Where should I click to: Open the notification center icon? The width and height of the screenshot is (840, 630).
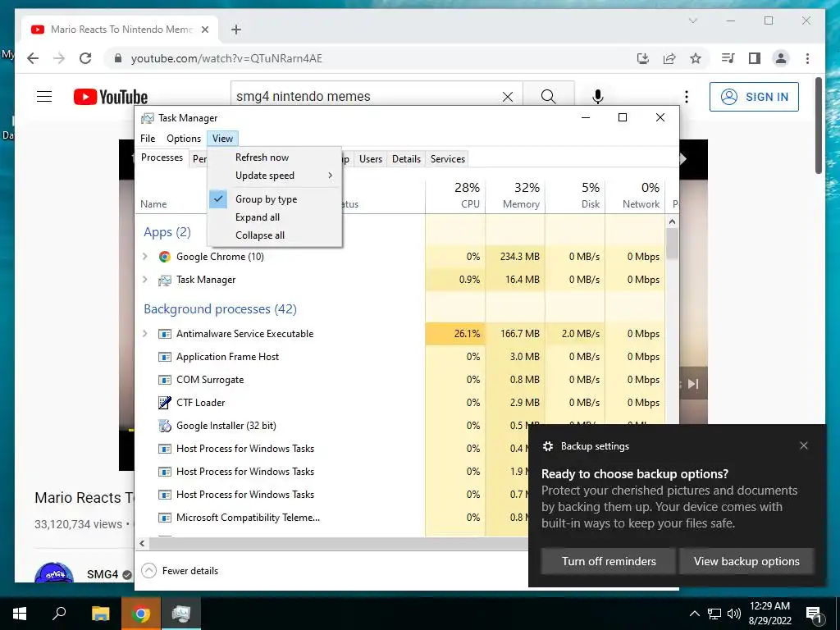point(814,614)
